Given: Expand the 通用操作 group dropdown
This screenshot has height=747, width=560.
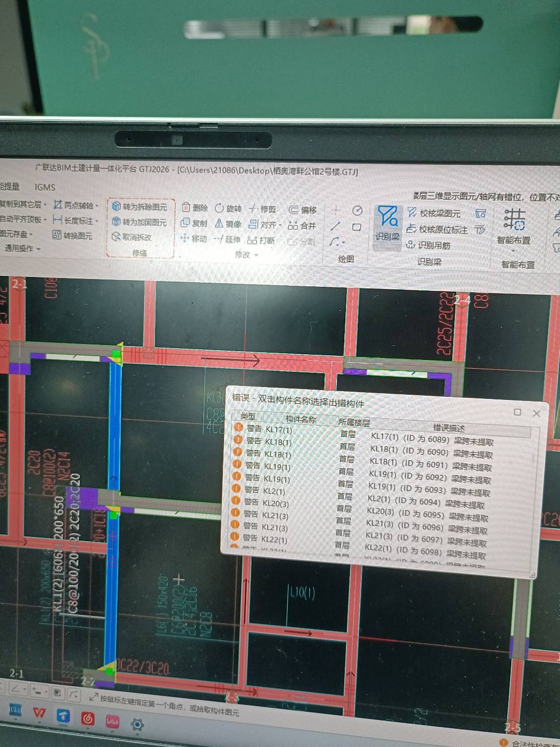Looking at the screenshot, I should pyautogui.click(x=38, y=249).
